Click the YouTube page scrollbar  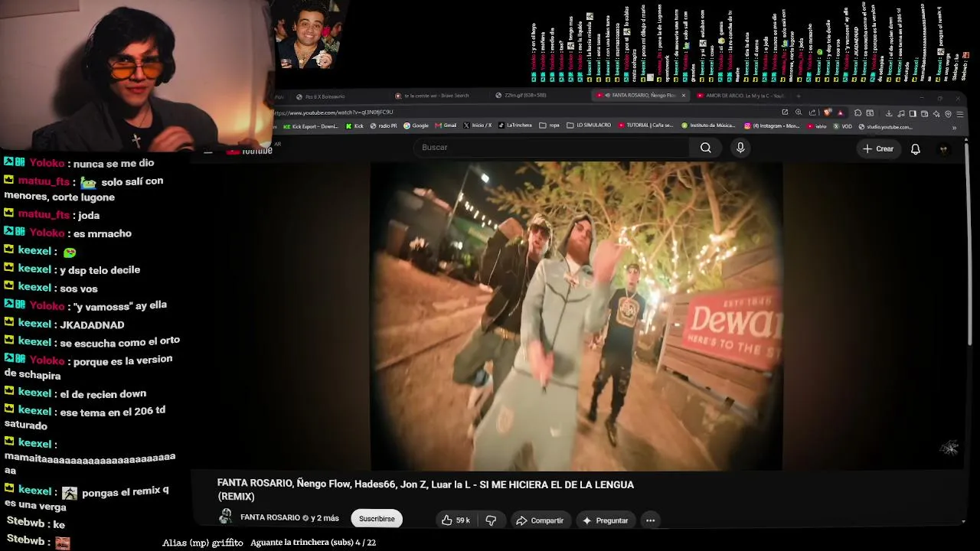click(968, 245)
